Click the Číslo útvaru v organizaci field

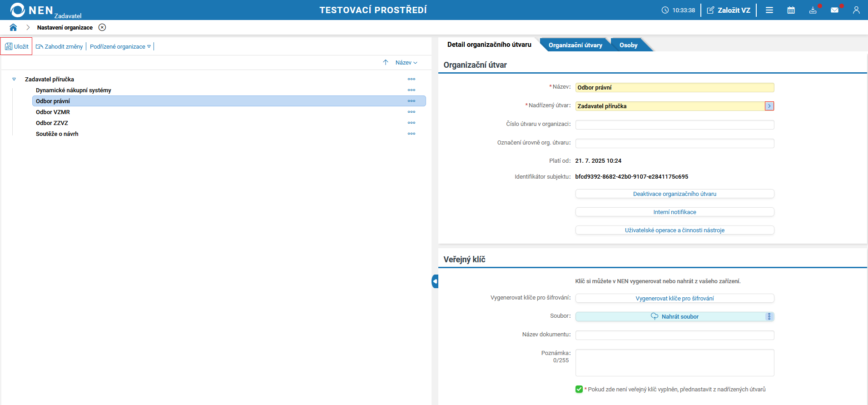coord(675,125)
